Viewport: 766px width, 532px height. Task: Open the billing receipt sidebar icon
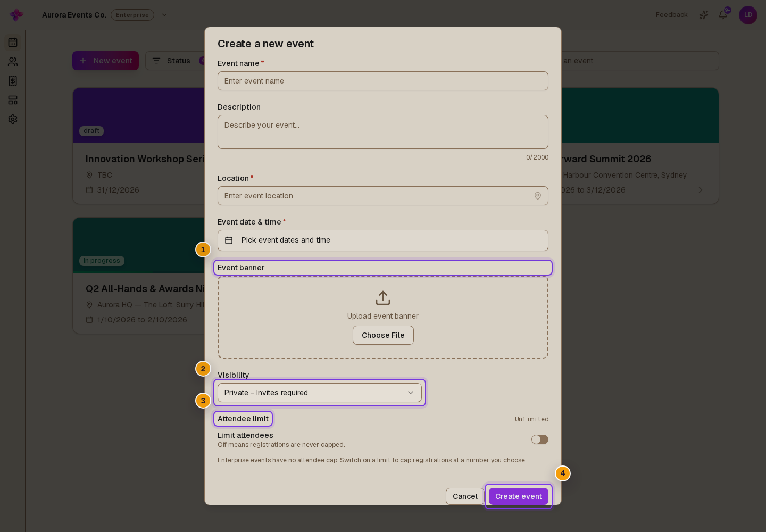pos(13,81)
